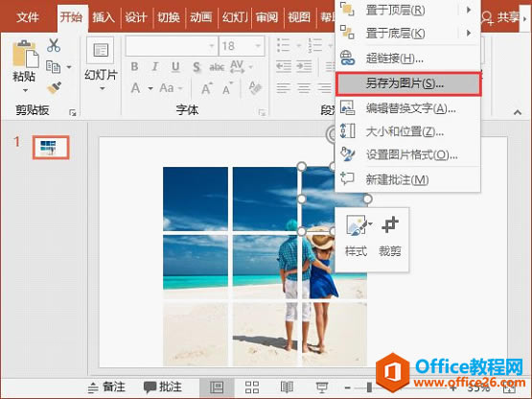Viewport: 532px width, 399px height.
Task: Toggle Underline formatting button
Action: click(x=175, y=66)
